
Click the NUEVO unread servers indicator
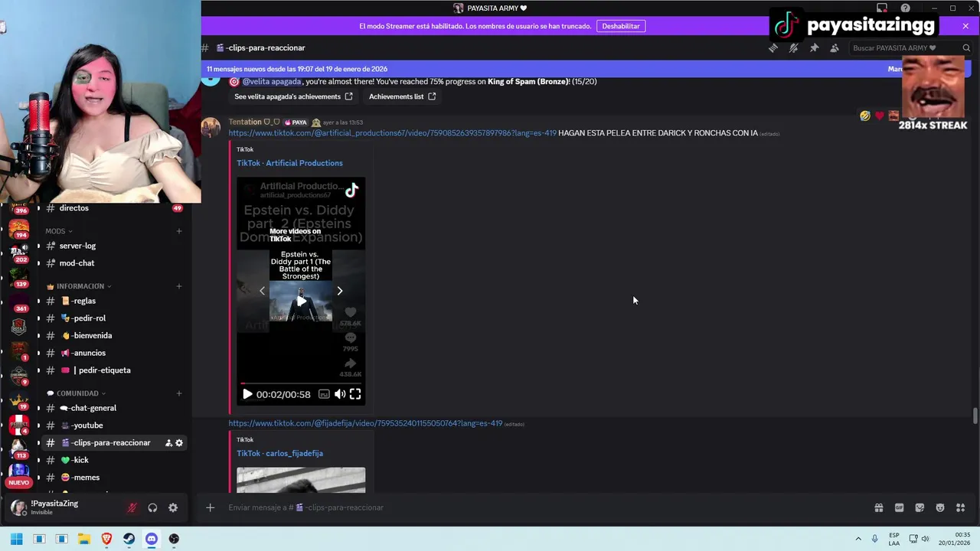[19, 483]
